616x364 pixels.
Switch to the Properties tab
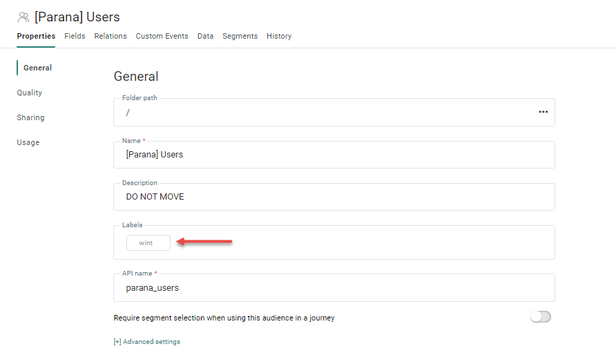click(x=36, y=36)
